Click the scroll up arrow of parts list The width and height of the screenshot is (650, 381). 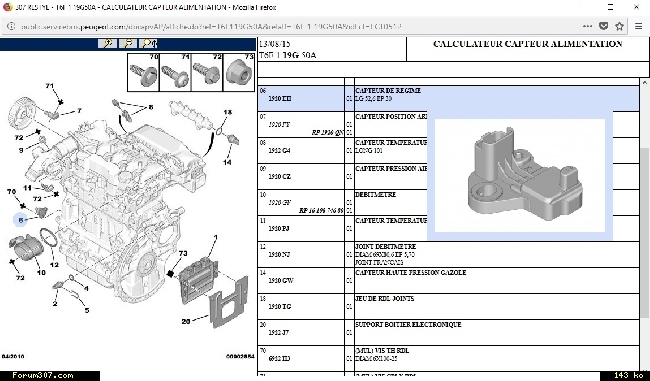pyautogui.click(x=645, y=83)
